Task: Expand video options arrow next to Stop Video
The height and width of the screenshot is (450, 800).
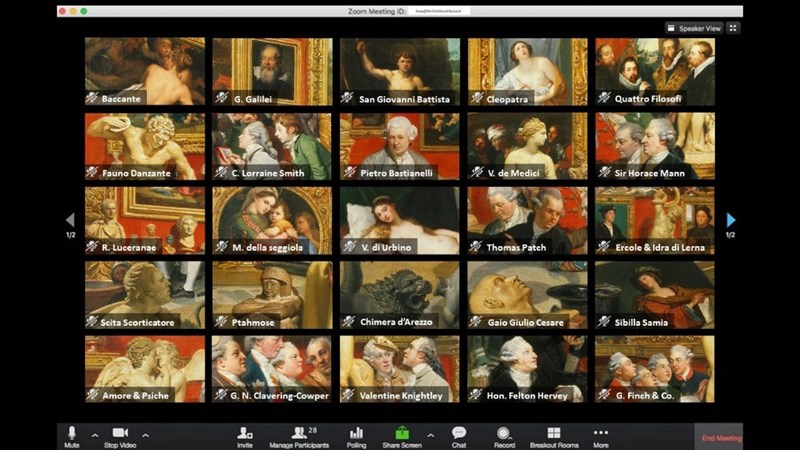Action: (145, 436)
